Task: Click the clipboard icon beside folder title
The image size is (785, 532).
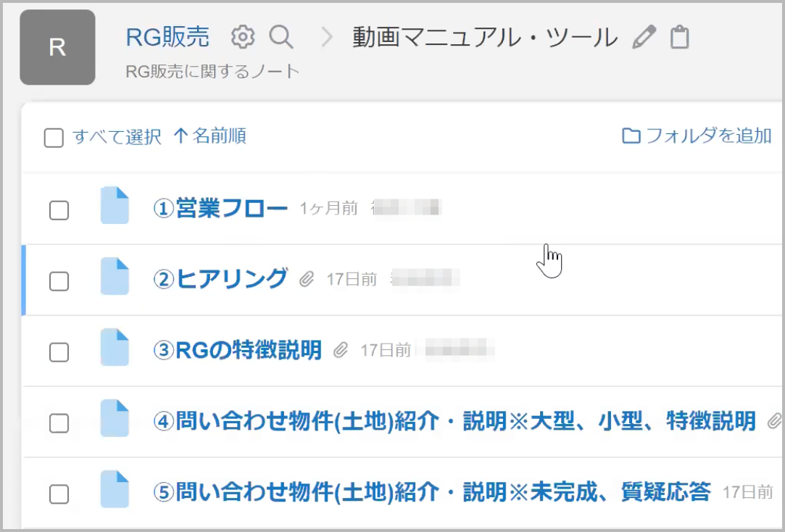Action: [x=679, y=37]
